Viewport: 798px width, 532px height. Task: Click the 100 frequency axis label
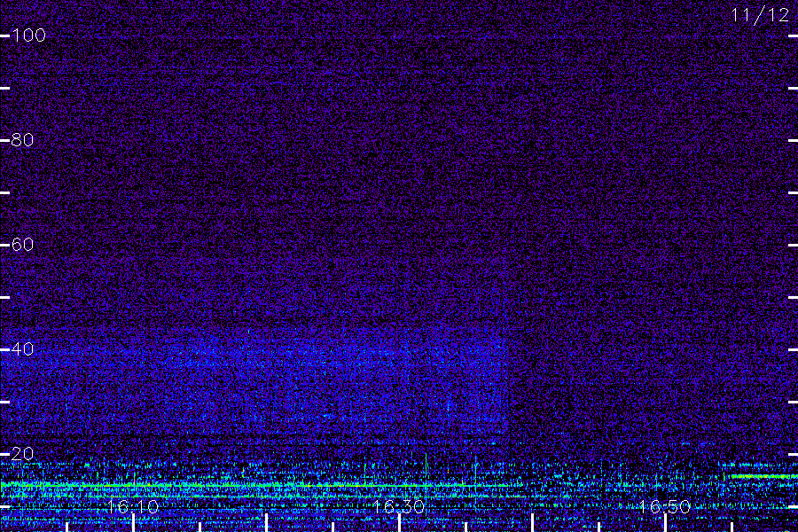coord(29,35)
